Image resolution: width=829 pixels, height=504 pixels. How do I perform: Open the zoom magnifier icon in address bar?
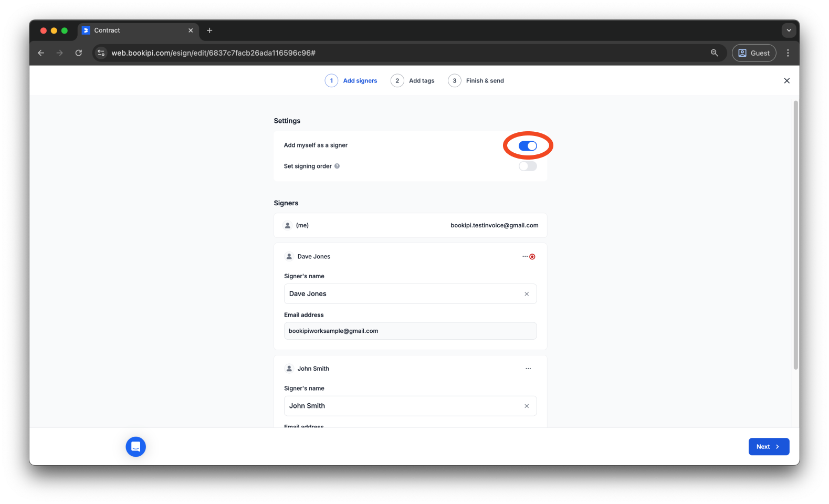coord(714,53)
